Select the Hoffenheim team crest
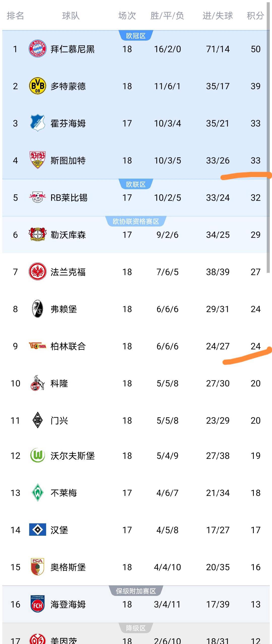Image resolution: width=272 pixels, height=644 pixels. (38, 123)
